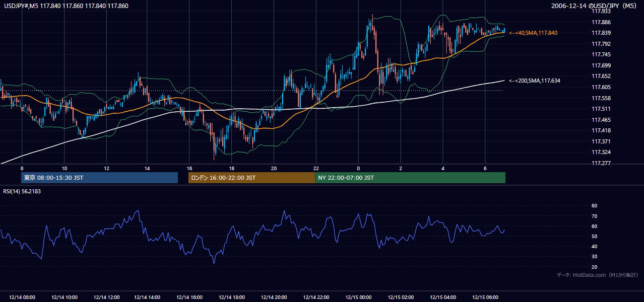Select the Tokyo 08:00-15:30 JST session bar
Screen dimensions: 644x302
[100, 178]
